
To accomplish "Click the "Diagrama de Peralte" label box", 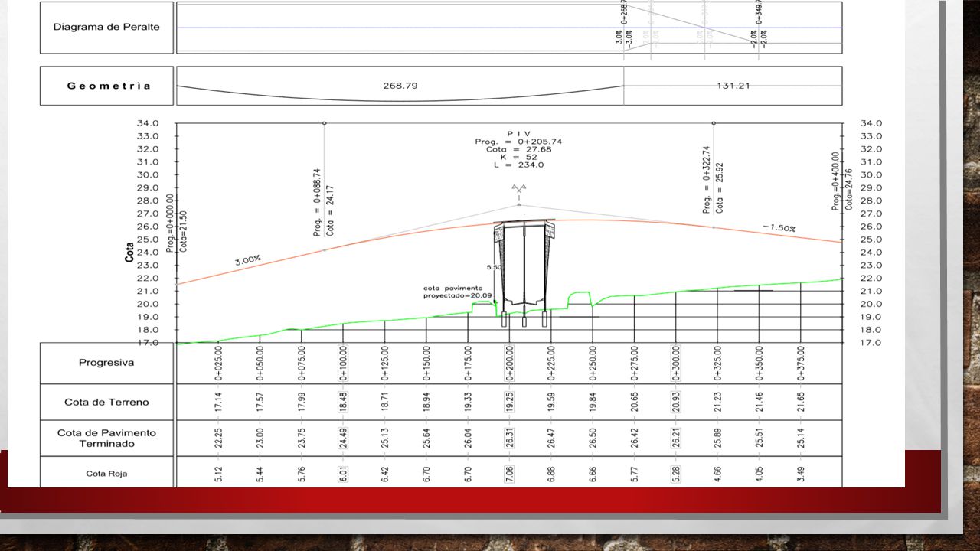I will click(107, 28).
